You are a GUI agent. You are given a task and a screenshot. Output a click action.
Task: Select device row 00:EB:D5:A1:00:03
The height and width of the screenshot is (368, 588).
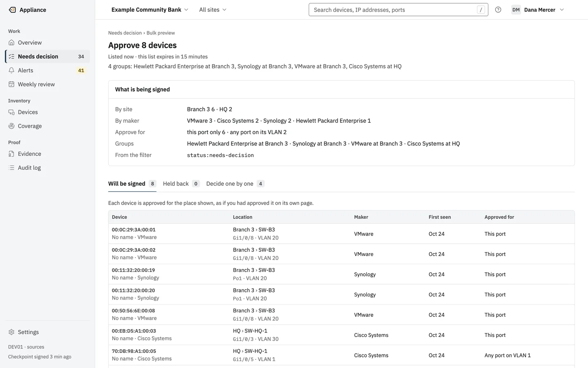point(341,335)
